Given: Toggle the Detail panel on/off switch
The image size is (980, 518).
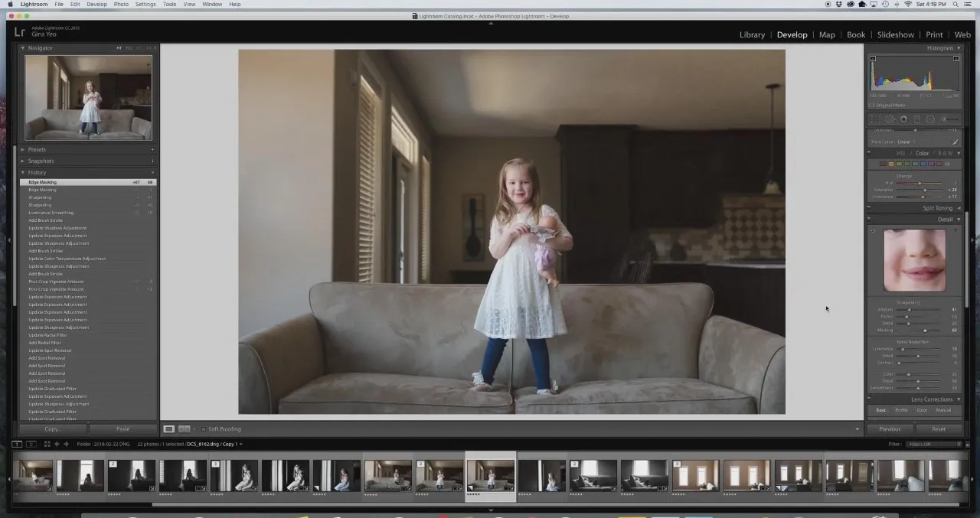Looking at the screenshot, I should click(869, 220).
